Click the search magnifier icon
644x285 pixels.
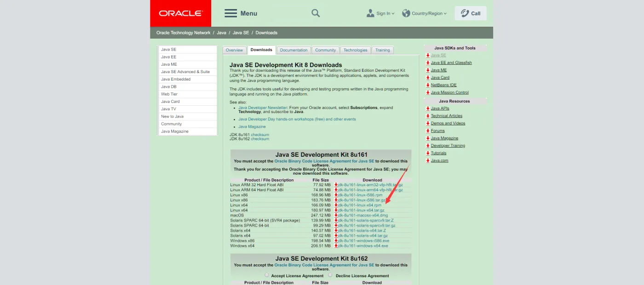316,13
